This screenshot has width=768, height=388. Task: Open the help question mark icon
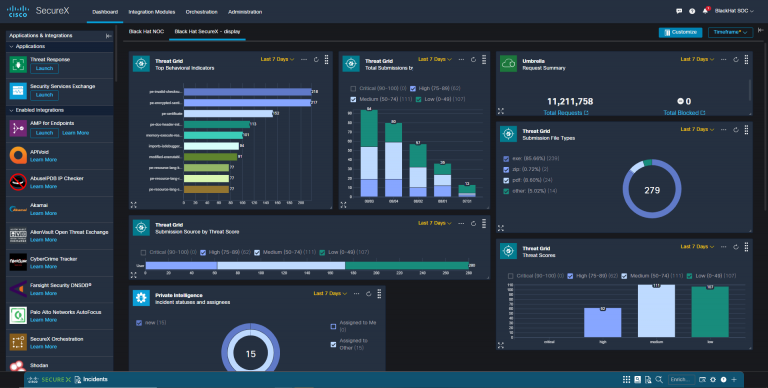(692, 11)
